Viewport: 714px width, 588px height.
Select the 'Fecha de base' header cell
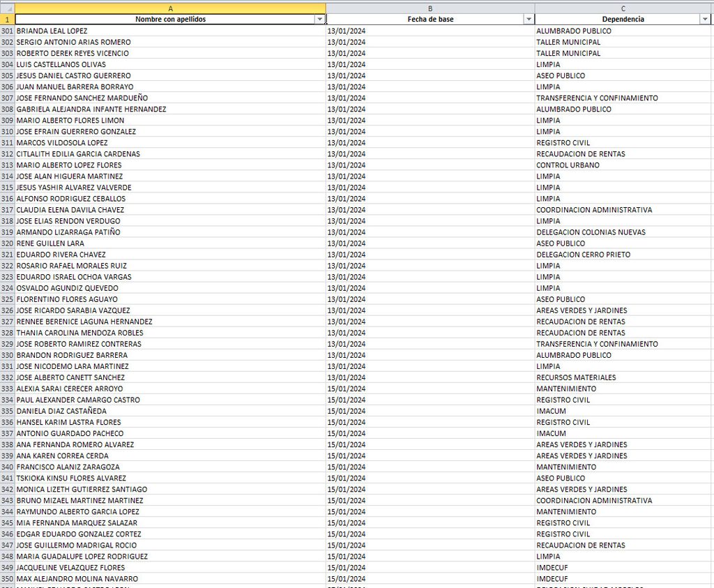[x=430, y=19]
